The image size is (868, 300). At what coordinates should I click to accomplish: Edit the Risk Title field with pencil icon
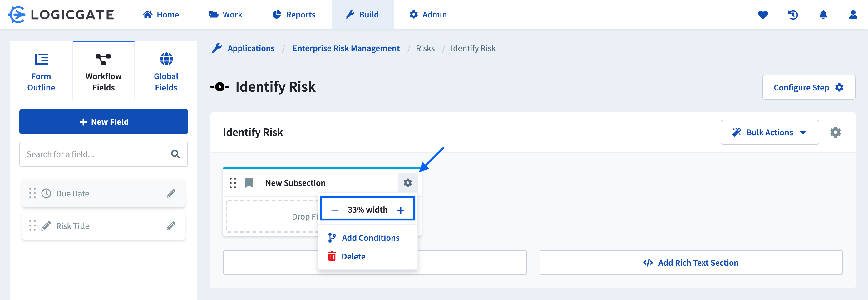click(x=171, y=226)
